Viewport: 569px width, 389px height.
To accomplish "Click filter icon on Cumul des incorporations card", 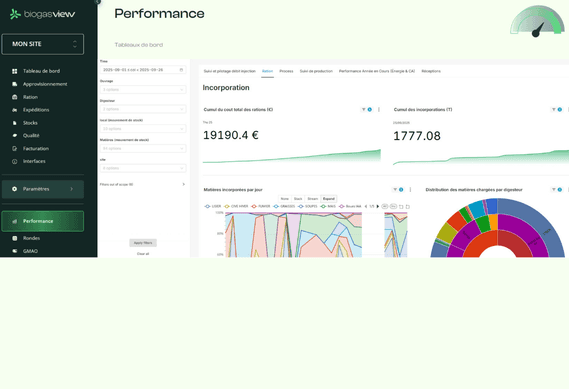I will point(554,110).
